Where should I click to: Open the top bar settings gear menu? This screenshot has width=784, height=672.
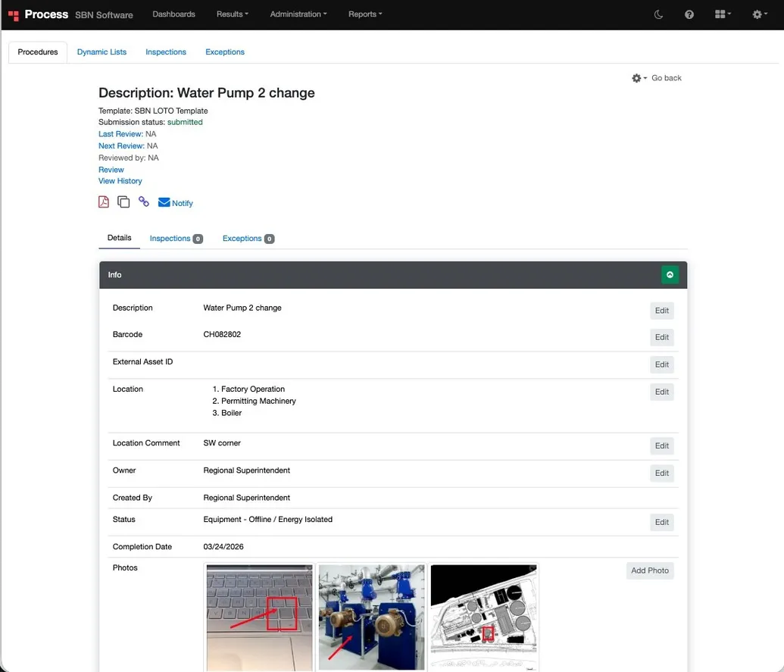[x=760, y=14]
